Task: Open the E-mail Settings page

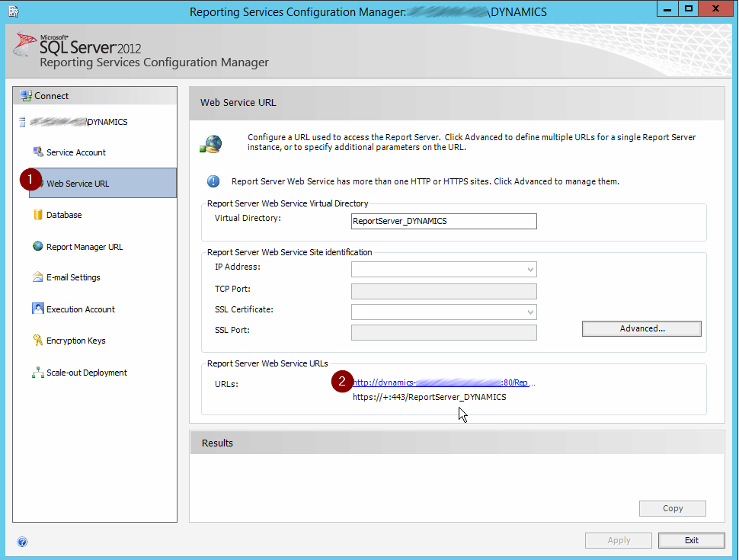Action: (73, 277)
